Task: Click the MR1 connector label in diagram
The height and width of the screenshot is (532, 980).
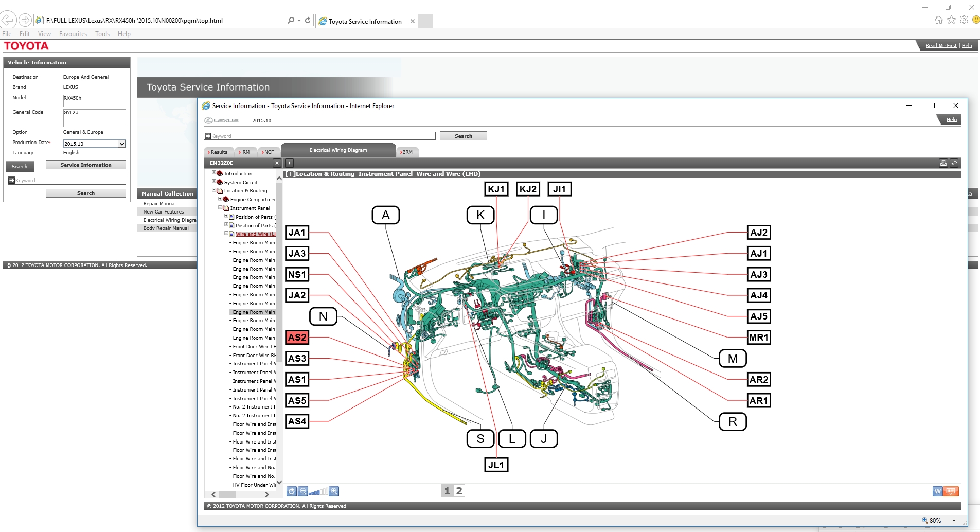Action: pyautogui.click(x=759, y=338)
